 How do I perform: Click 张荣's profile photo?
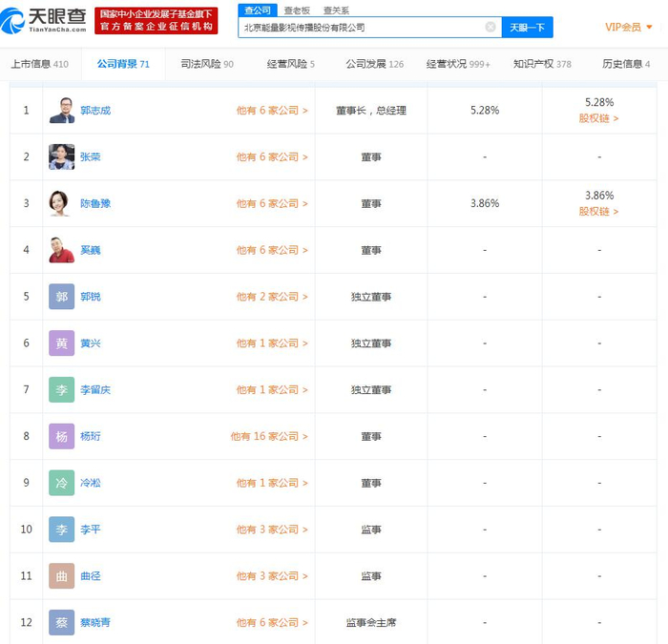coord(62,156)
